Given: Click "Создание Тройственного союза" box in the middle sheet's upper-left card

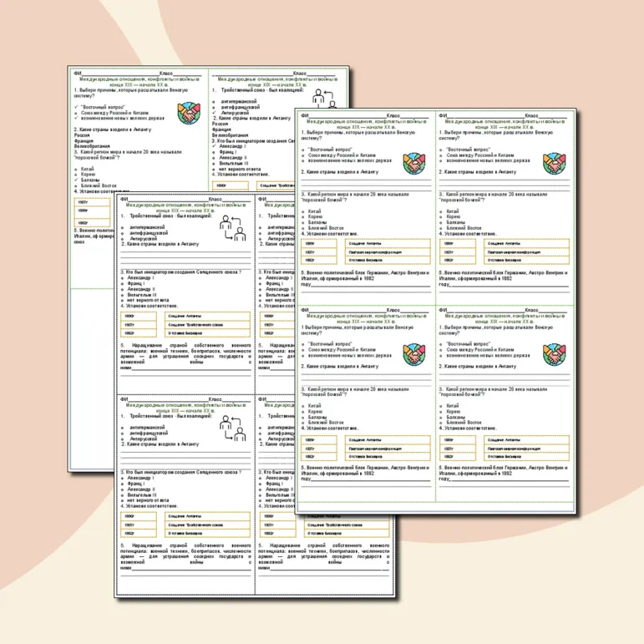Looking at the screenshot, I should [x=207, y=324].
